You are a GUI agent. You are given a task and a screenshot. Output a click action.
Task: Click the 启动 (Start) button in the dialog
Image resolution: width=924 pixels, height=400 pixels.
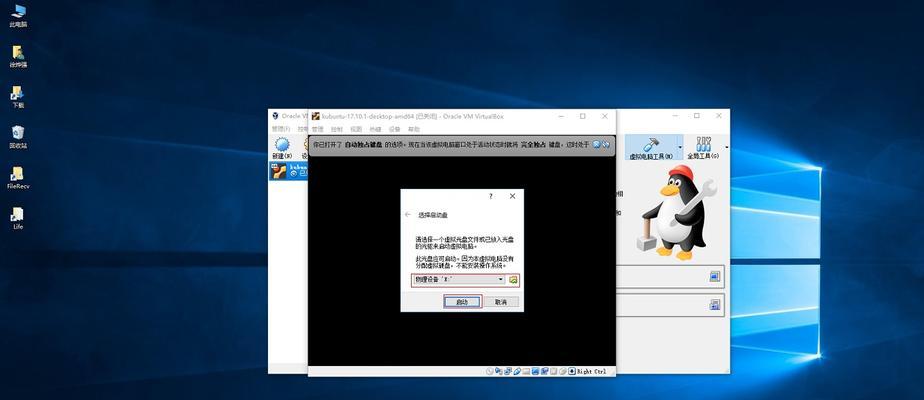click(x=463, y=302)
